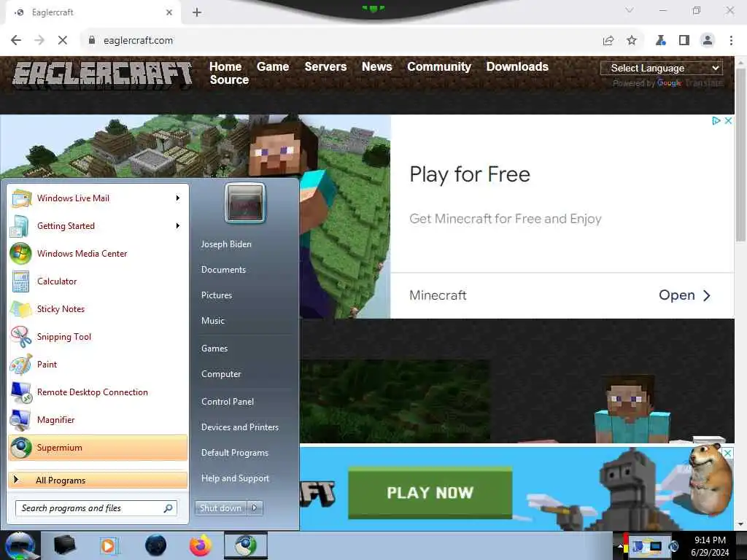
Task: Click the Magnifier icon
Action: [20, 420]
